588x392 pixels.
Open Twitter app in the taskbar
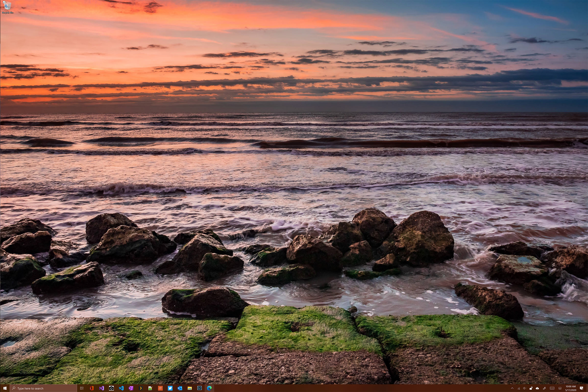click(x=170, y=388)
